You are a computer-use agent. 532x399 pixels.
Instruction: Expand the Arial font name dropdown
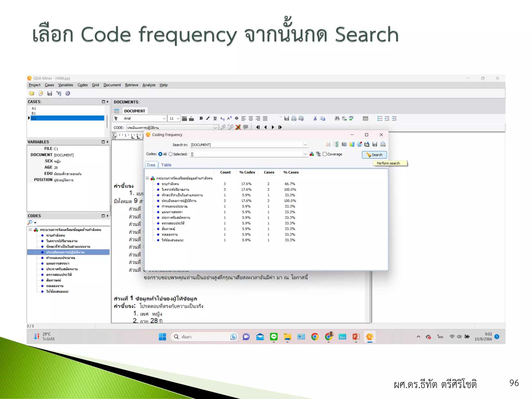click(x=164, y=118)
